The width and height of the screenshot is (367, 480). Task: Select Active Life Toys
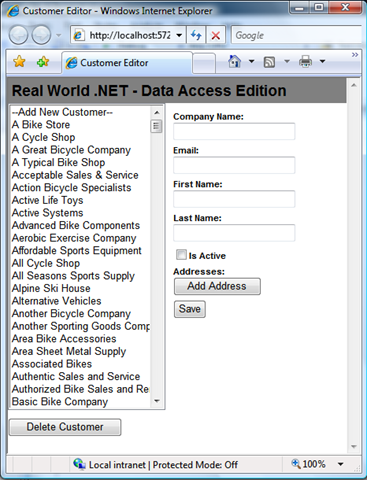pos(80,200)
